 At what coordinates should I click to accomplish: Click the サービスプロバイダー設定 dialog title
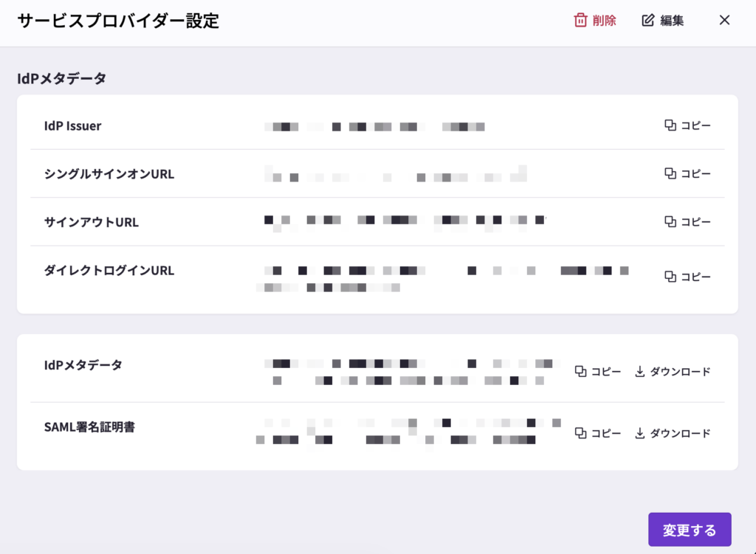[x=118, y=21]
